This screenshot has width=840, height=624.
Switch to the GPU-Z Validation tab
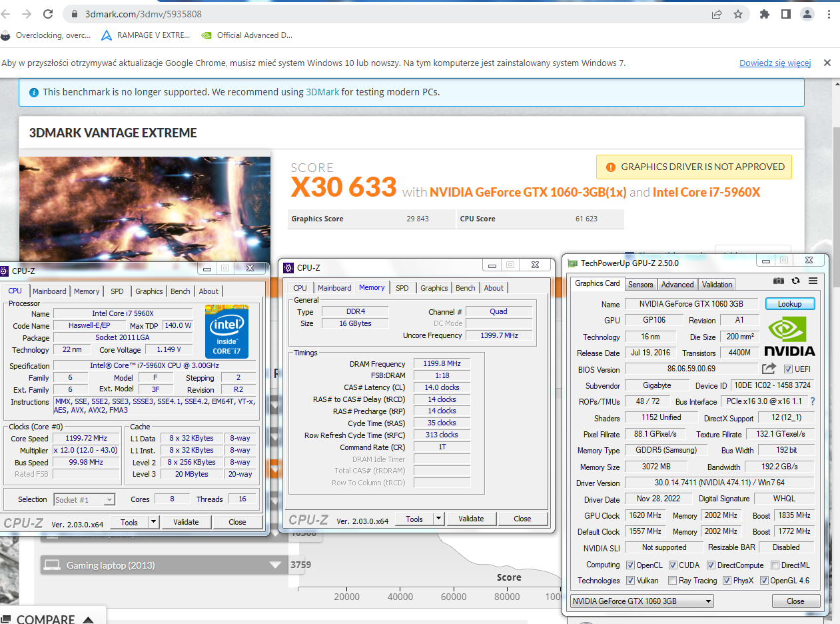click(x=717, y=285)
